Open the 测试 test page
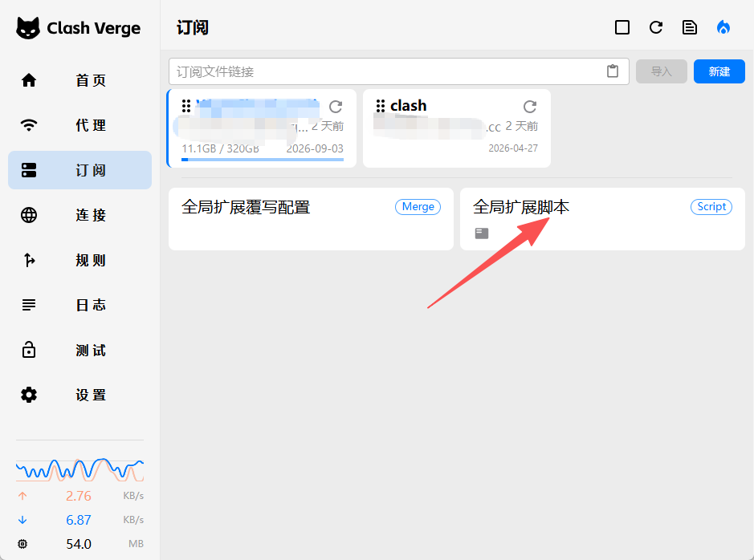754x560 pixels. (79, 350)
